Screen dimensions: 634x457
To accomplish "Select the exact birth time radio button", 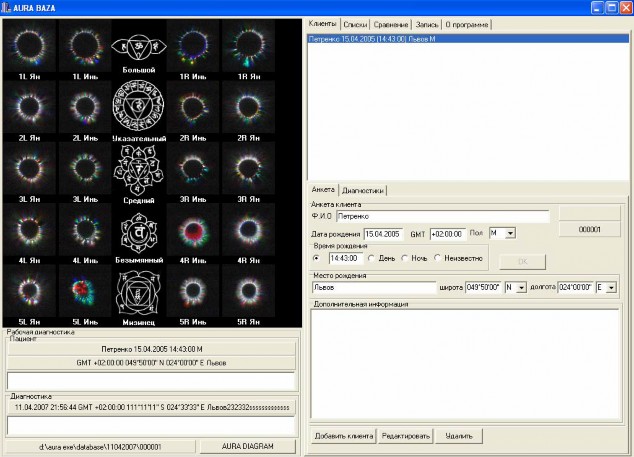I will click(x=316, y=258).
